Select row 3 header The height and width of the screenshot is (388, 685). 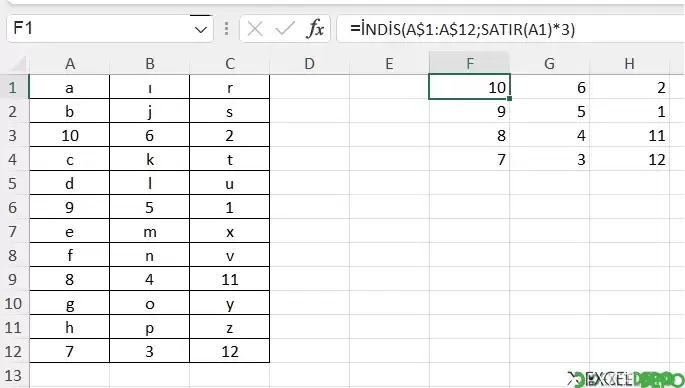point(13,135)
